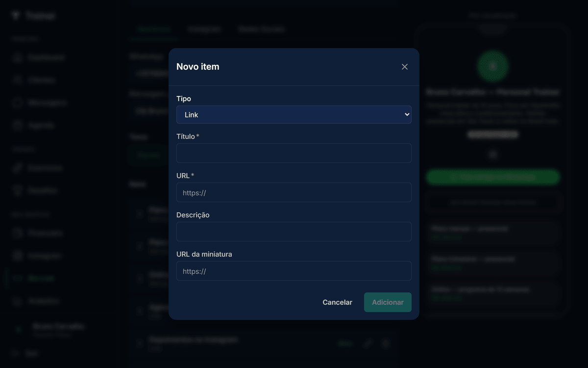Cancel the new item dialog
The height and width of the screenshot is (368, 588).
tap(337, 302)
